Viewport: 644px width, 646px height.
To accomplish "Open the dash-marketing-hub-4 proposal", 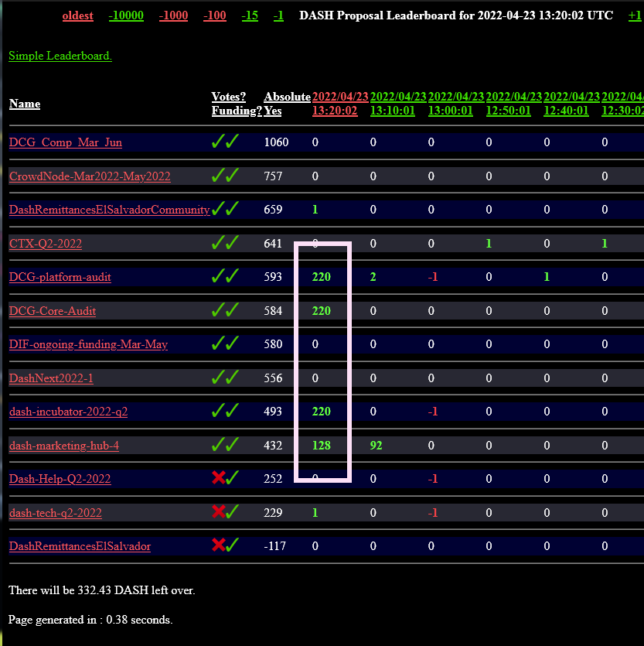I will (x=64, y=446).
